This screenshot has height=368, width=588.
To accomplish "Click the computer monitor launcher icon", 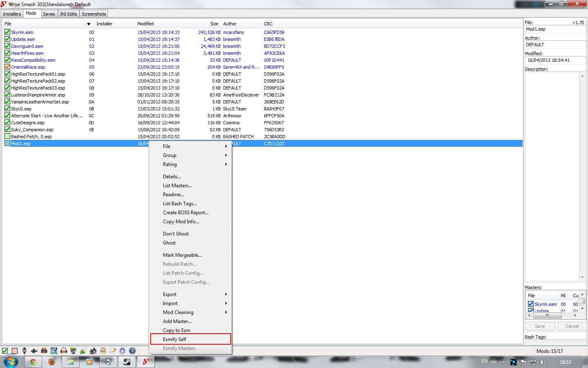I will pyautogui.click(x=73, y=351).
